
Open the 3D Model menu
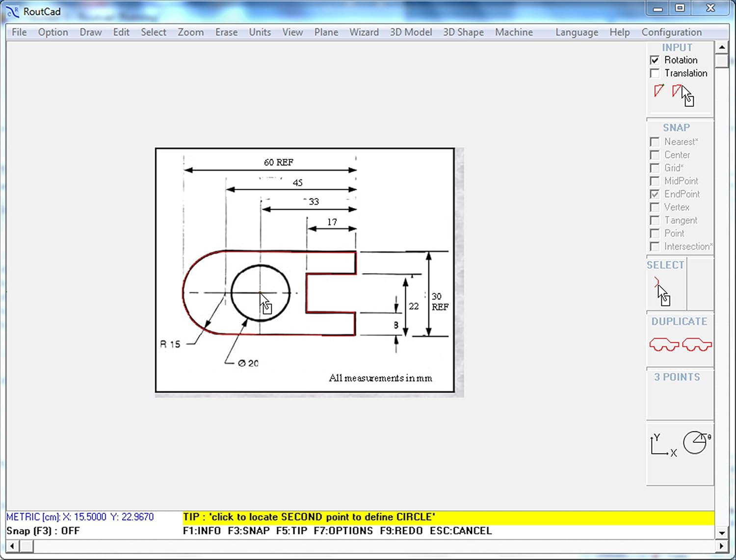[411, 32]
